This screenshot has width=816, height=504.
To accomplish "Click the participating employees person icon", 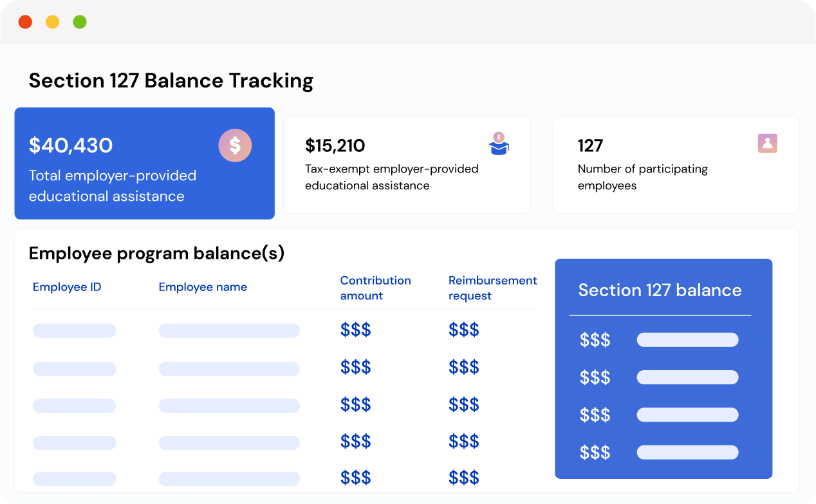I will 767,144.
